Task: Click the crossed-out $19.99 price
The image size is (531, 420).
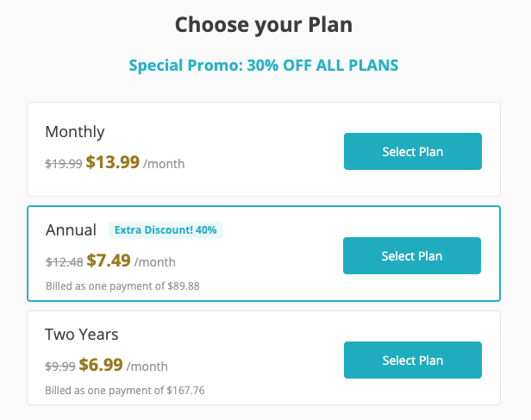Action: pyautogui.click(x=64, y=164)
